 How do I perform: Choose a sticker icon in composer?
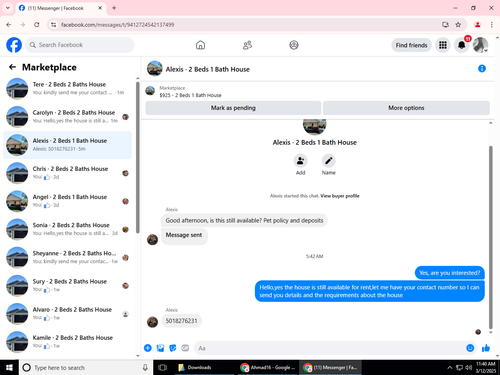[x=173, y=348]
